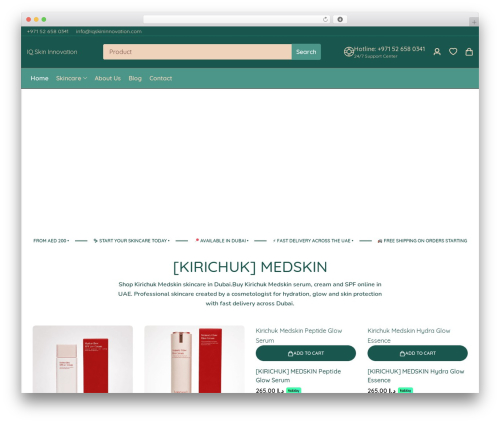The height and width of the screenshot is (423, 500).
Task: Click the phone number +971 52 658 0341 in top bar
Action: click(x=47, y=31)
